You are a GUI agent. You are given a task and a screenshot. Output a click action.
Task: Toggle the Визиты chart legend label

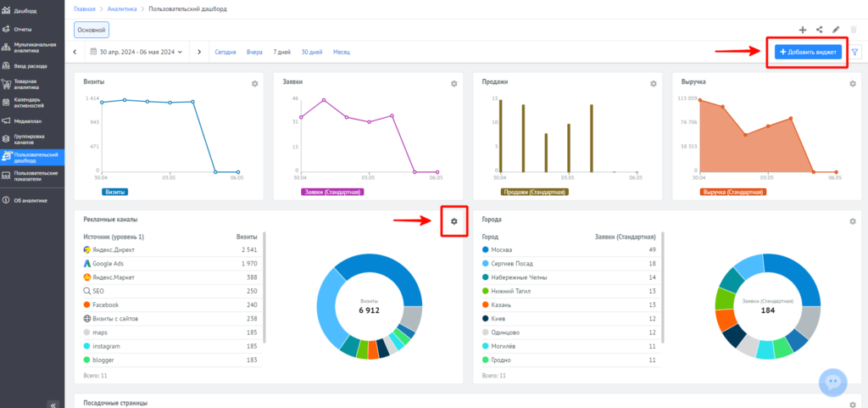coord(115,192)
